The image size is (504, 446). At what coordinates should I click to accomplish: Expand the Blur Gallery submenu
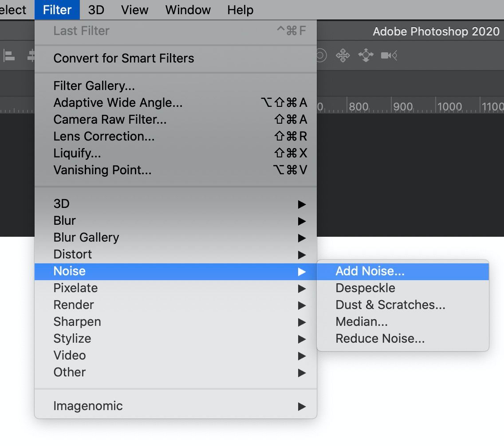pos(176,238)
